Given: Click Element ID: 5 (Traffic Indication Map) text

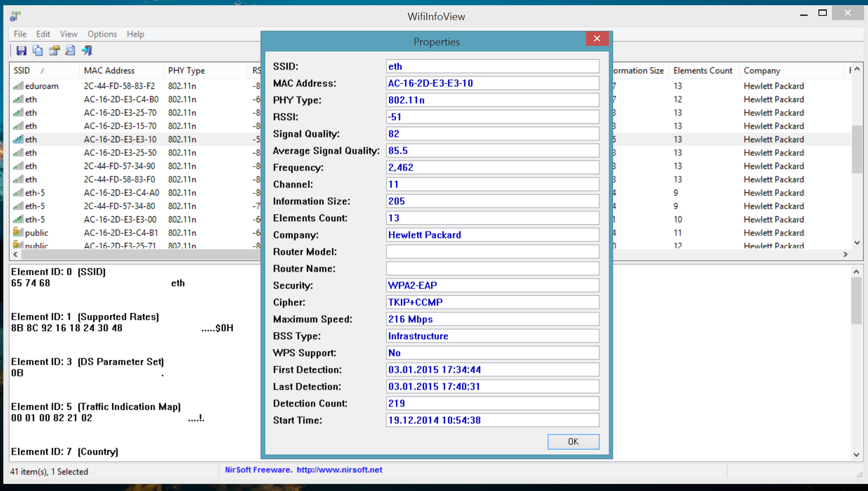Looking at the screenshot, I should [96, 407].
